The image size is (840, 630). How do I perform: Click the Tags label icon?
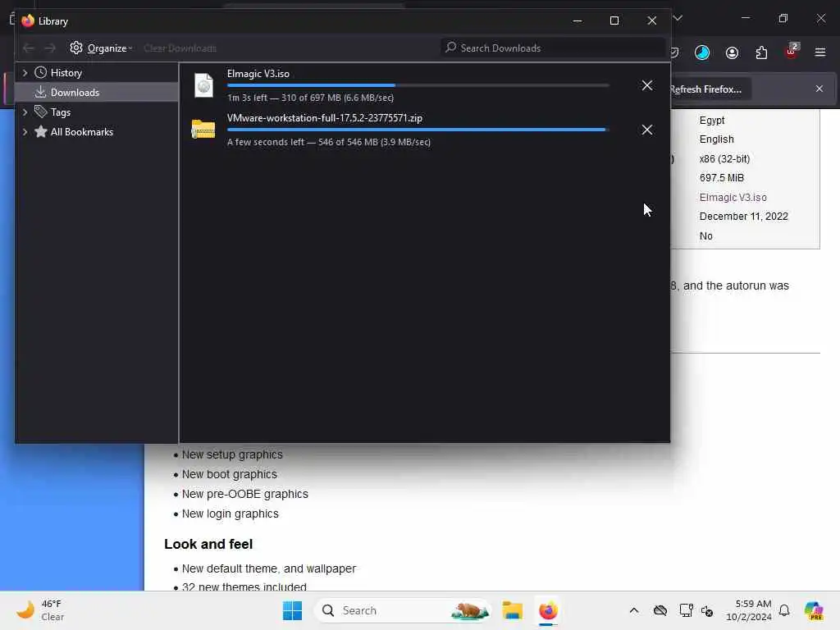(41, 112)
